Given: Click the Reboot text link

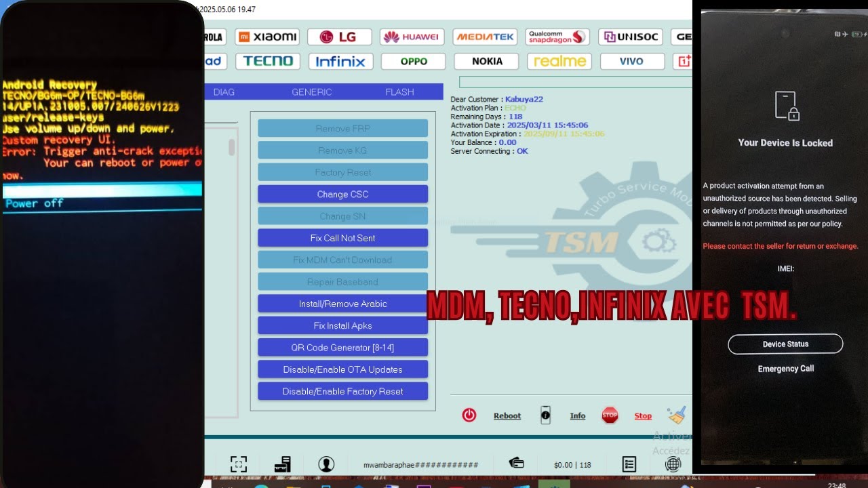Looking at the screenshot, I should pyautogui.click(x=507, y=416).
